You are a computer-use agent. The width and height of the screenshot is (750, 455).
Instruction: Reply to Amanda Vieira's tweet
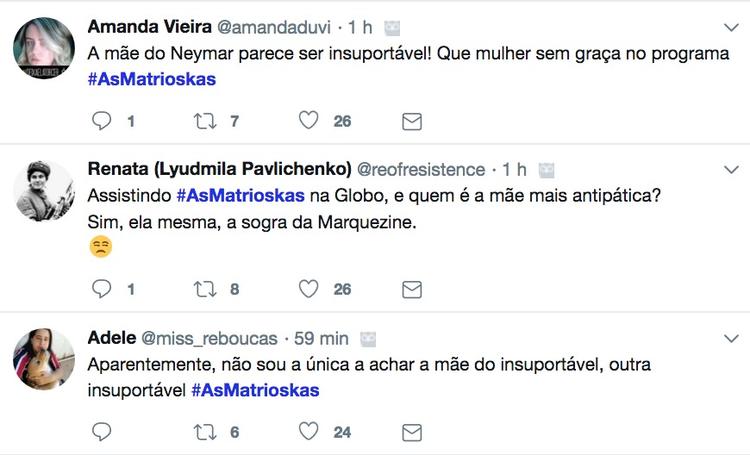tap(101, 121)
